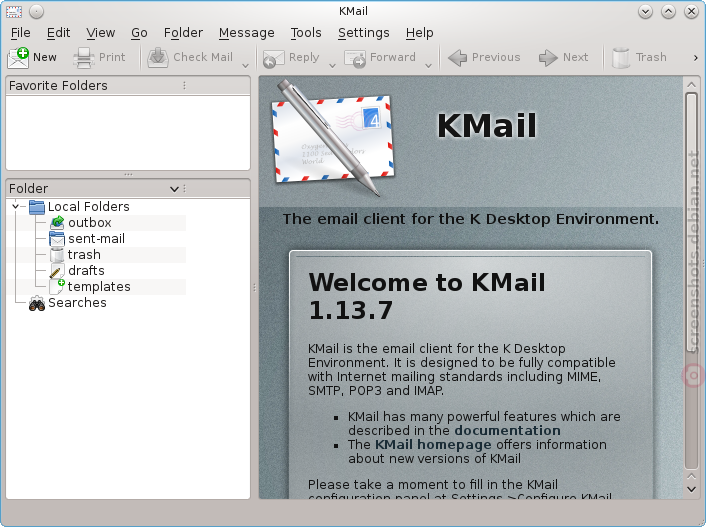The image size is (706, 527).
Task: Click the templates page icon
Action: pyautogui.click(x=57, y=286)
